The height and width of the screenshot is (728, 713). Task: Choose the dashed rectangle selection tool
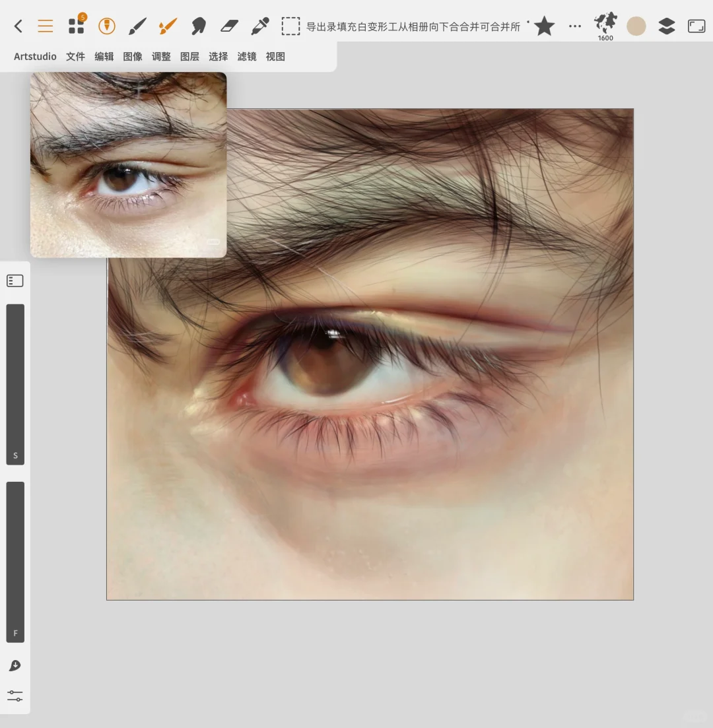pos(290,26)
